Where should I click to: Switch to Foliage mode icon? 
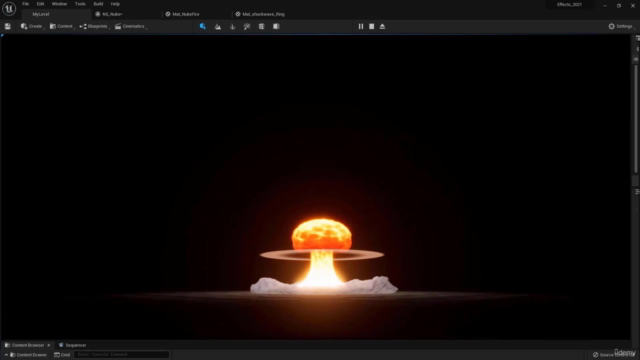[233, 26]
